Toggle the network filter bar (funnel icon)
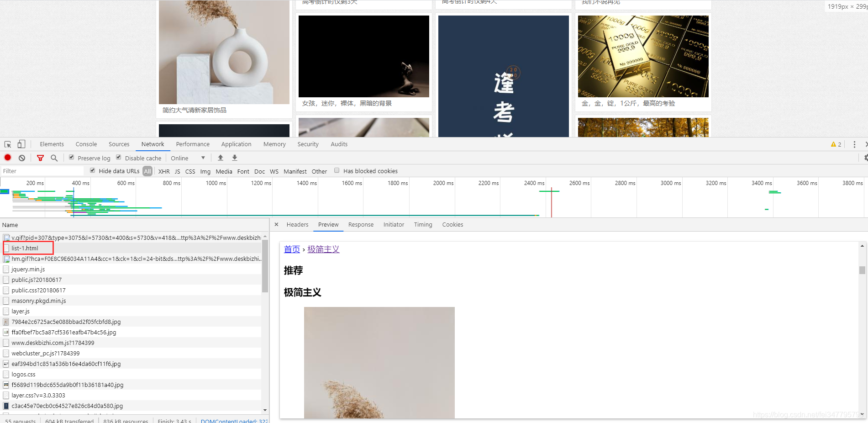Image resolution: width=868 pixels, height=423 pixels. coord(40,158)
